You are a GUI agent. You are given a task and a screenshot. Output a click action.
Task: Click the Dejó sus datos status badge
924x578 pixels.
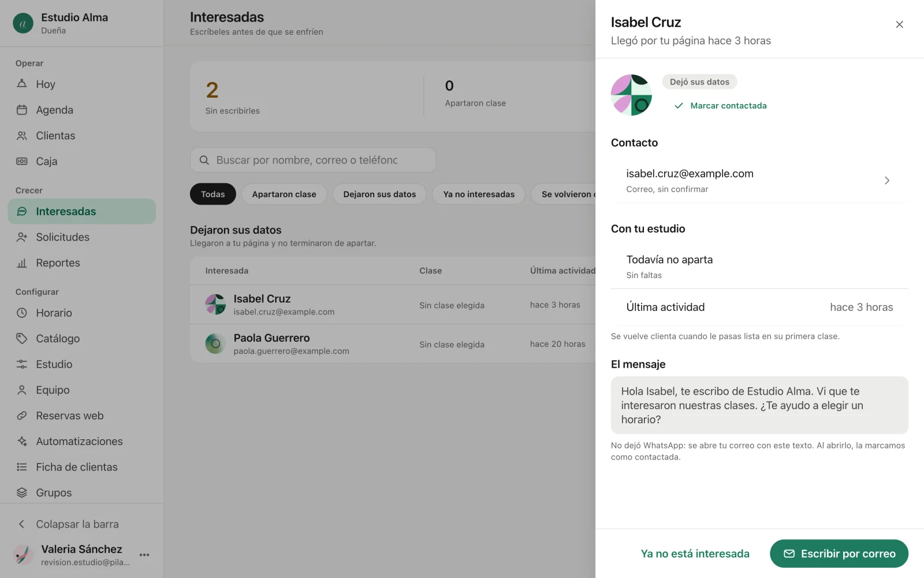coord(699,82)
